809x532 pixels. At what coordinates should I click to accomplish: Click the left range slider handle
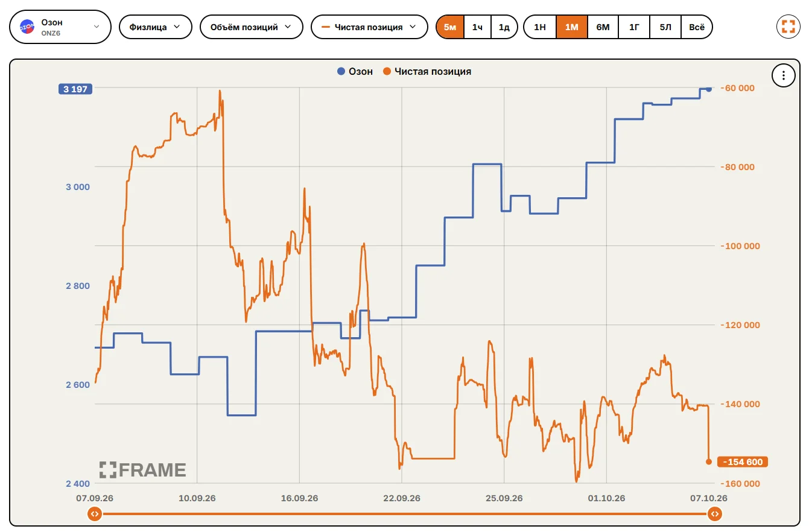coord(94,514)
